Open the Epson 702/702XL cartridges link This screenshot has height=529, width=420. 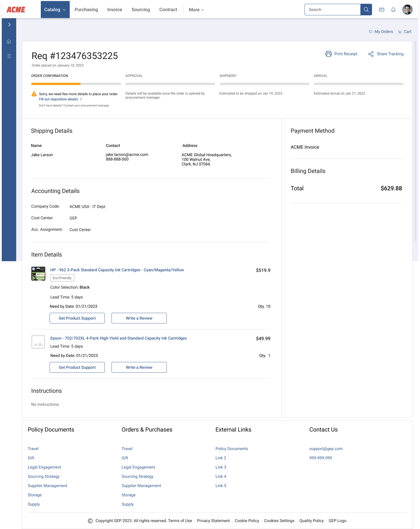[x=119, y=338]
